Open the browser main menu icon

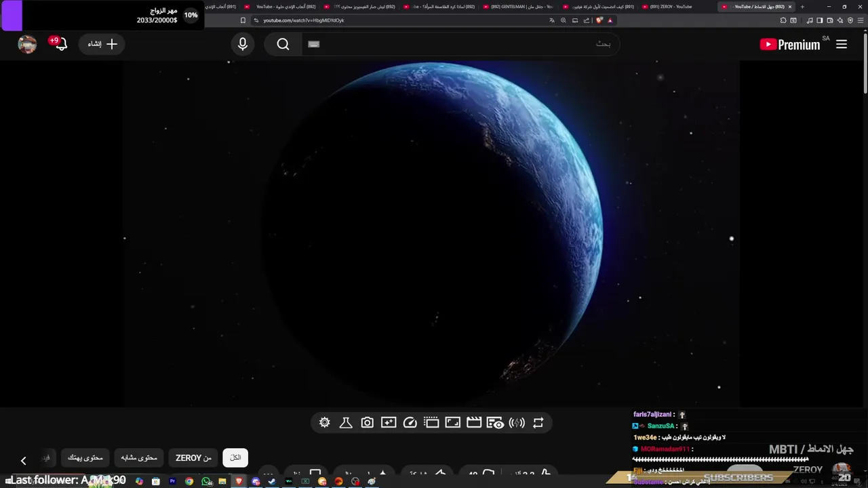coord(861,20)
